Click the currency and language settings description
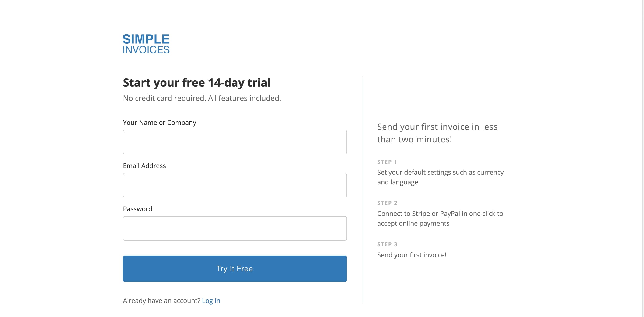The image size is (644, 317). point(440,177)
